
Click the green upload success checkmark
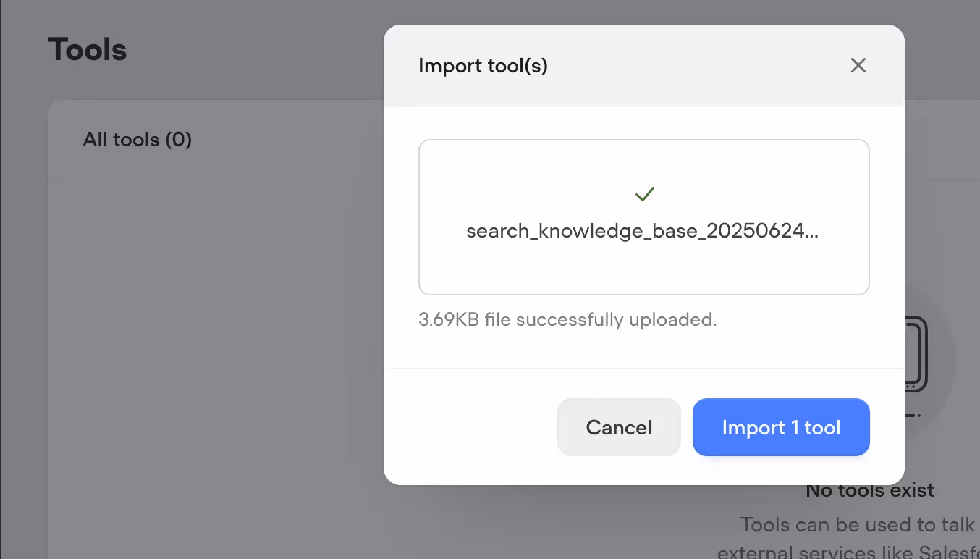pos(644,194)
